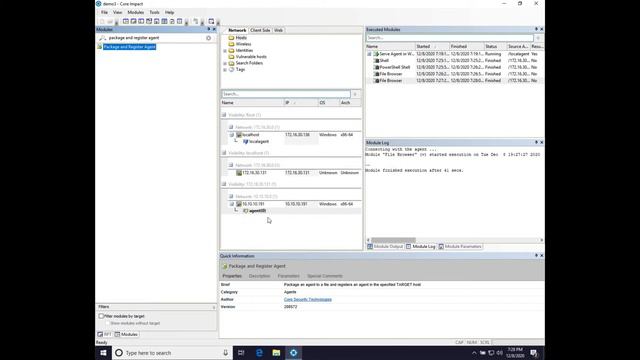Screen dimensions: 640x360
Task: Select the Vulnerable hosts folder
Action: pyautogui.click(x=251, y=57)
